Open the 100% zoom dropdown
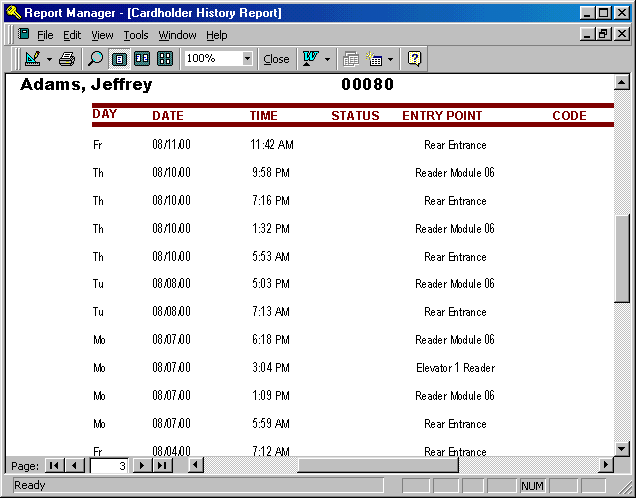The width and height of the screenshot is (636, 498). [x=247, y=59]
